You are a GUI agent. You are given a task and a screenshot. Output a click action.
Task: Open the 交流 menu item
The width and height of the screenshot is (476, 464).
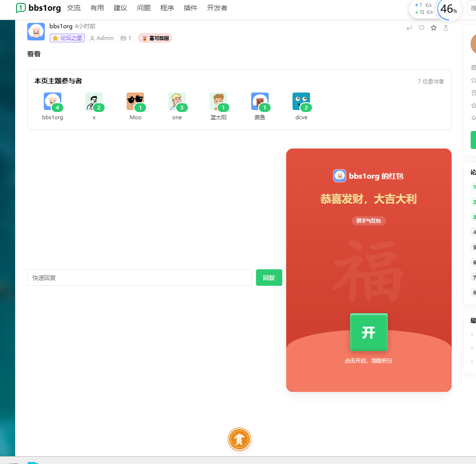[74, 8]
